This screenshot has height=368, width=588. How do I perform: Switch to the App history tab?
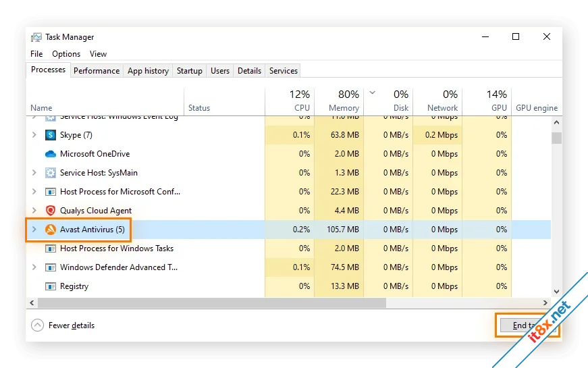148,71
